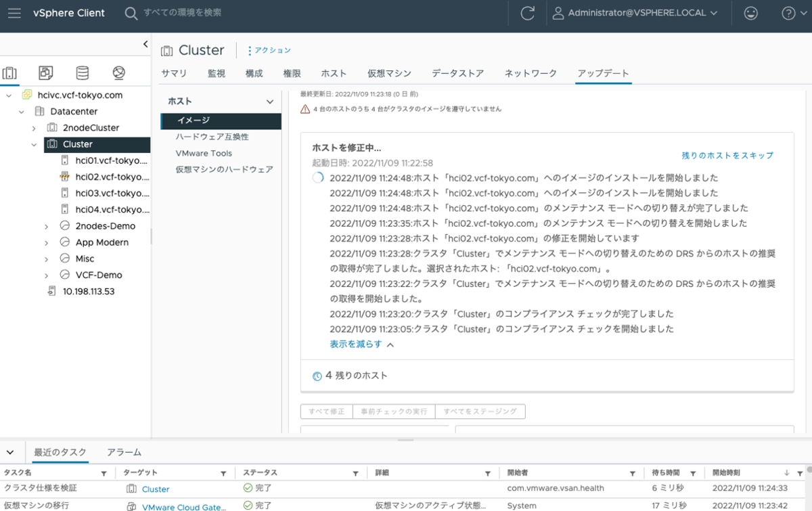This screenshot has width=812, height=511.
Task: Select ハードウェア互換性 in the sidebar
Action: (212, 137)
